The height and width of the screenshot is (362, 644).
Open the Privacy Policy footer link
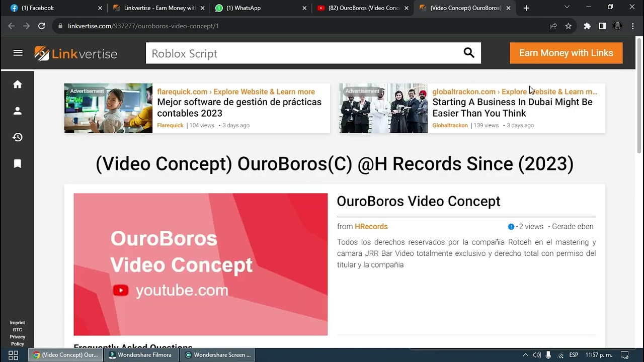17,340
